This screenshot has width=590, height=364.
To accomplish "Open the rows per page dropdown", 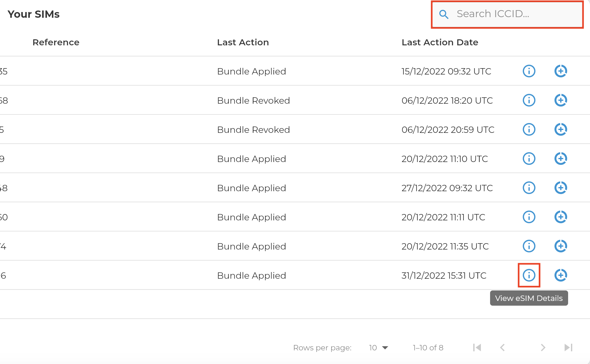I will click(x=378, y=348).
